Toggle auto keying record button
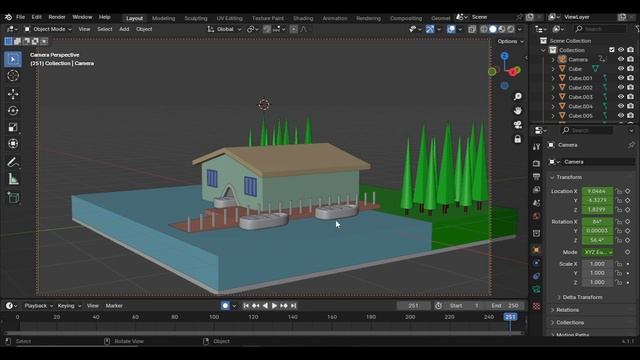This screenshot has height=360, width=640. coord(225,306)
